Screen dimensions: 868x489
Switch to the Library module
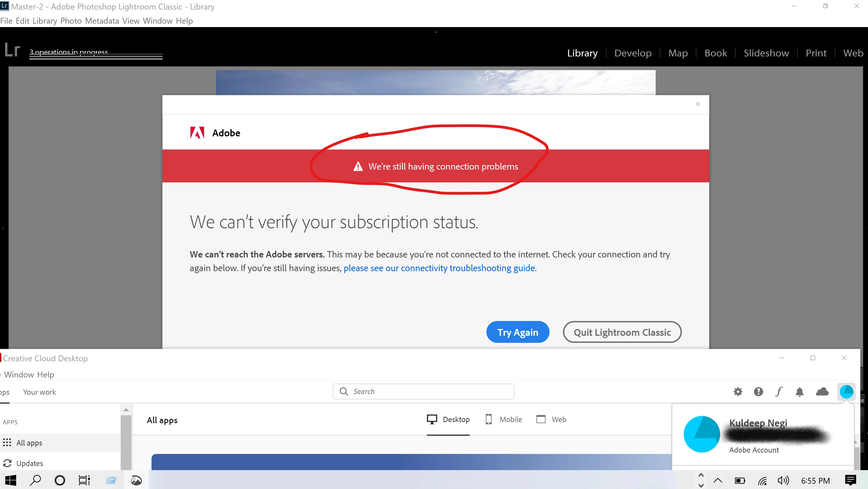582,53
